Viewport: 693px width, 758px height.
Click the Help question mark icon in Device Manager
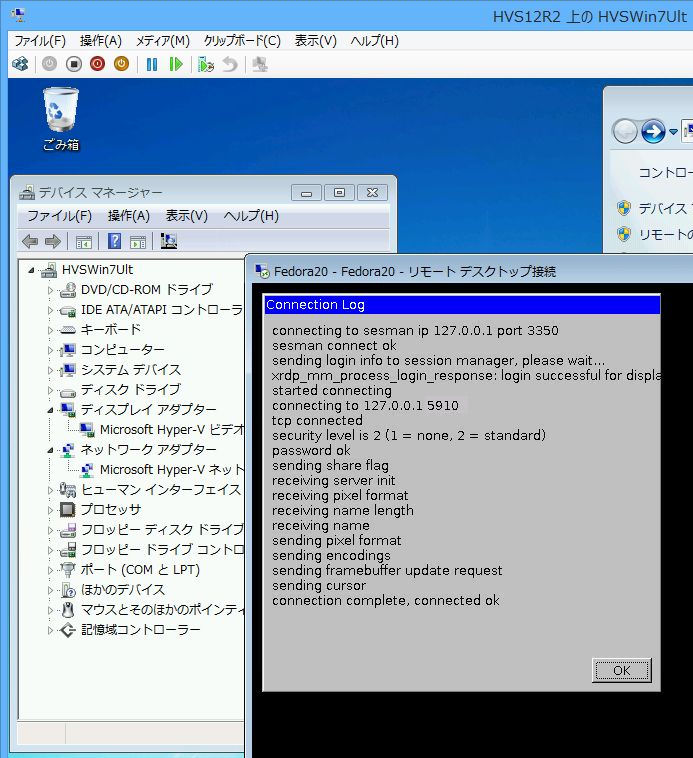114,241
